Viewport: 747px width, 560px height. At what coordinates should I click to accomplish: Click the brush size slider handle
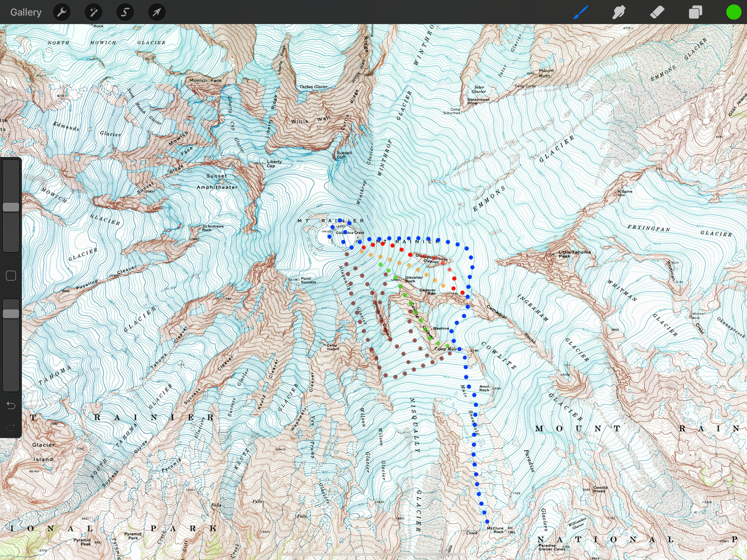[11, 207]
